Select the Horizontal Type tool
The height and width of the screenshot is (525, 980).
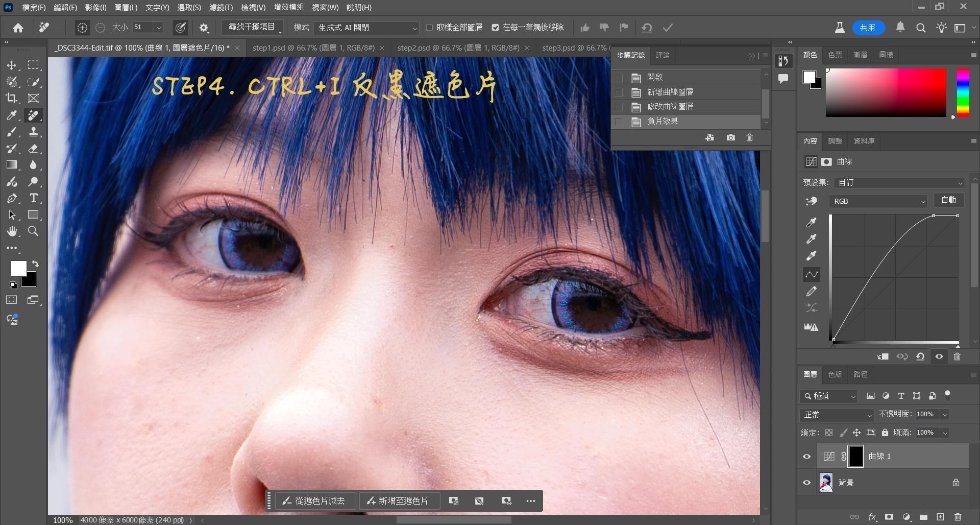(x=33, y=198)
